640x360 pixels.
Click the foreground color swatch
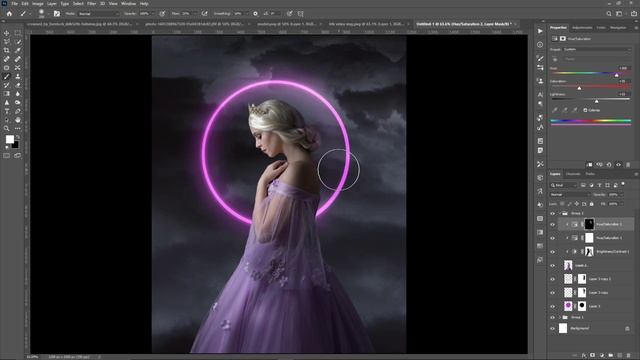tap(9, 140)
